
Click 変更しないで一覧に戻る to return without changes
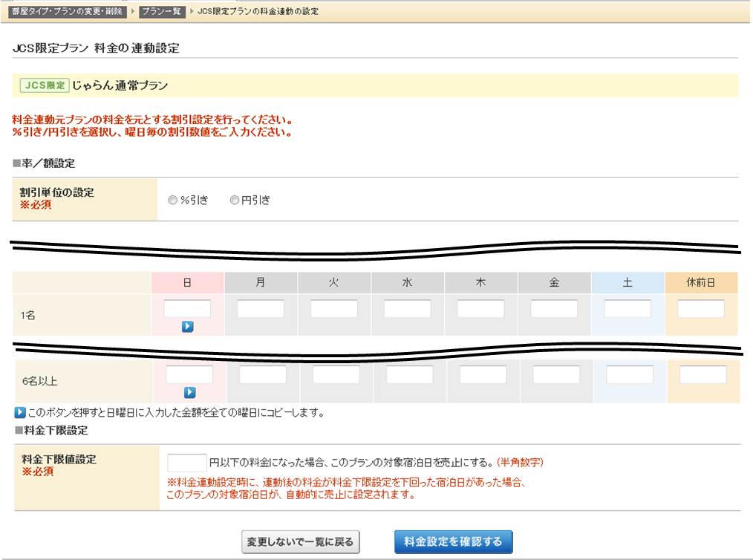pos(300,542)
